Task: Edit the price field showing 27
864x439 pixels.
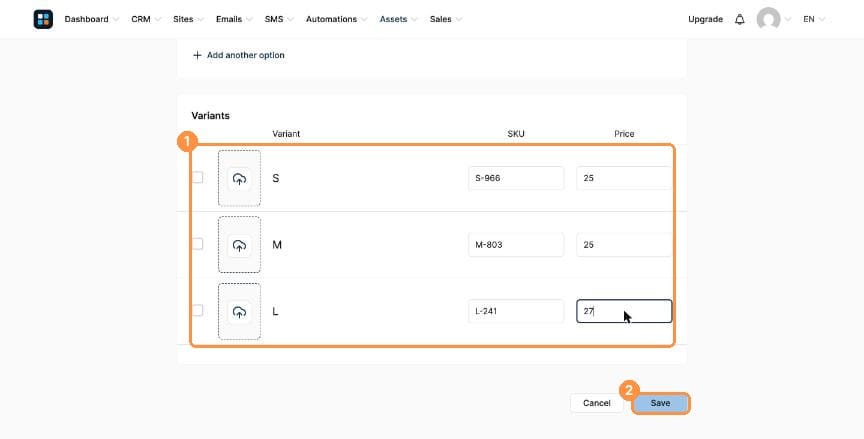Action: 624,311
